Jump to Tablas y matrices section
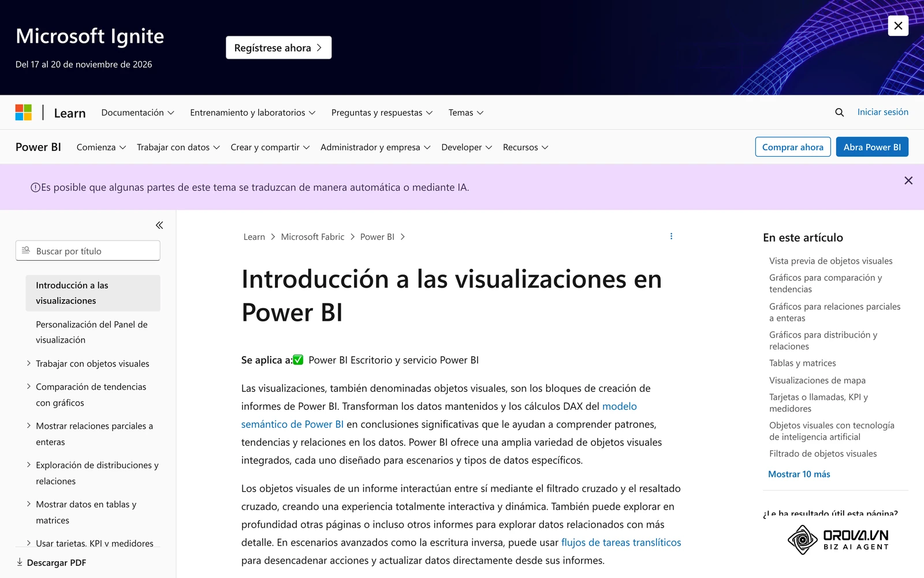Image resolution: width=924 pixels, height=578 pixels. tap(802, 363)
